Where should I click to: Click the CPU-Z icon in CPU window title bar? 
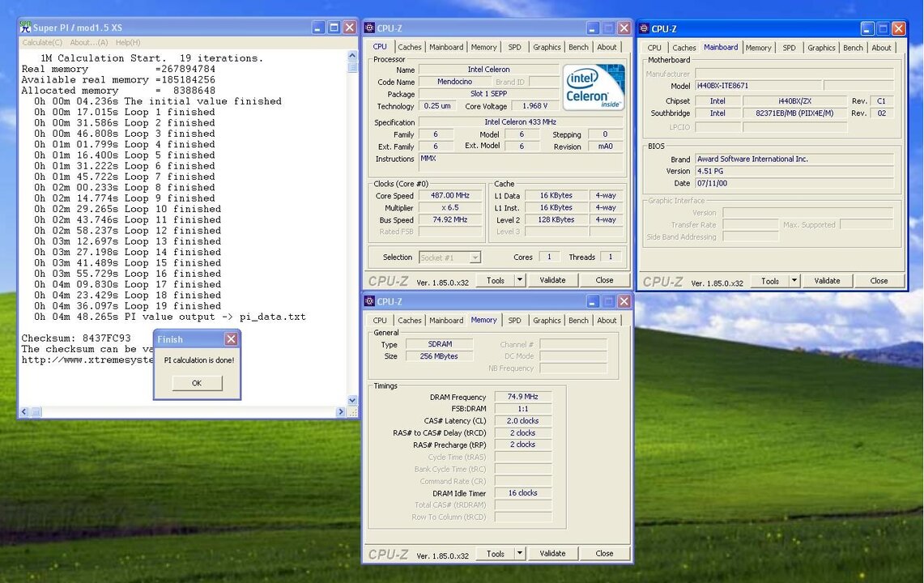click(x=369, y=28)
